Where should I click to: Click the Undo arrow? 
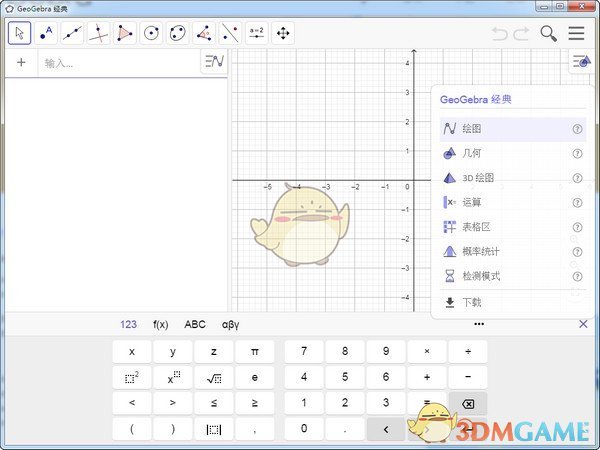[x=499, y=34]
